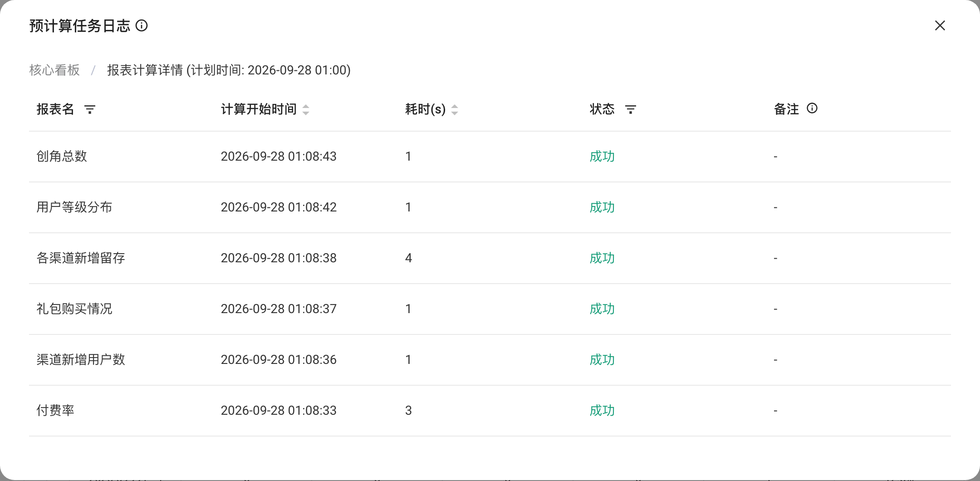
Task: Click the 成功 status of 创角总数
Action: [602, 157]
